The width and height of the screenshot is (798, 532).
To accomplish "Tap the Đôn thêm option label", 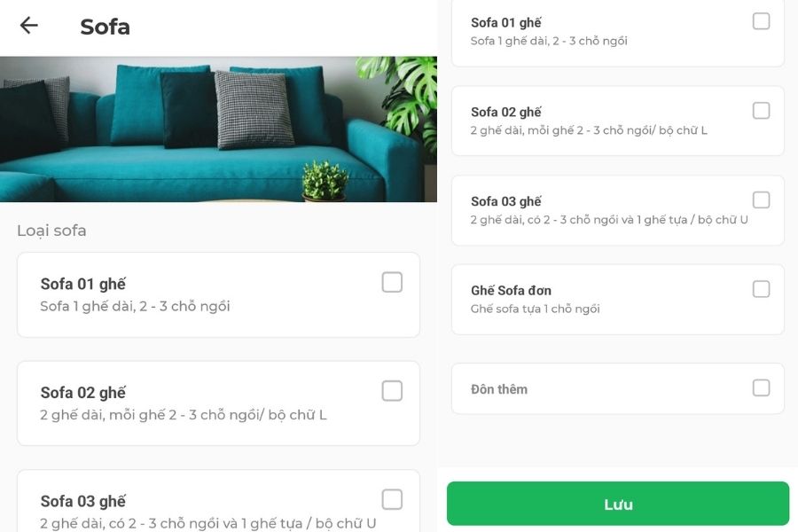I will [x=499, y=388].
